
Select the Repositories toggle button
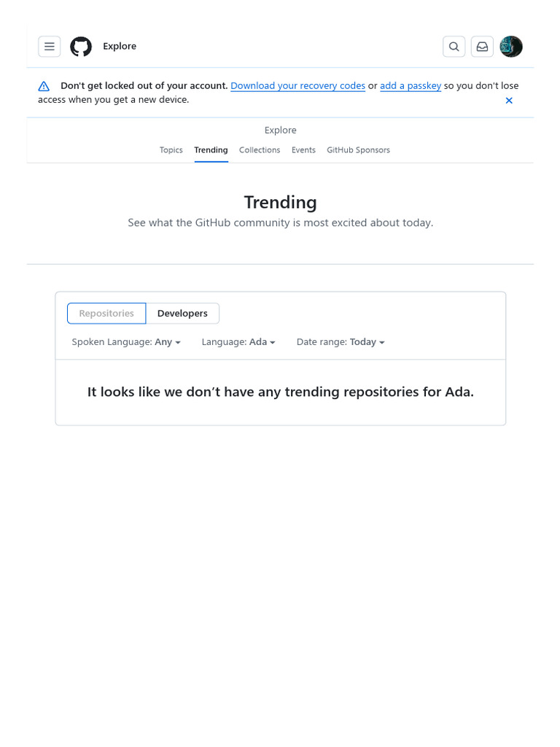106,314
